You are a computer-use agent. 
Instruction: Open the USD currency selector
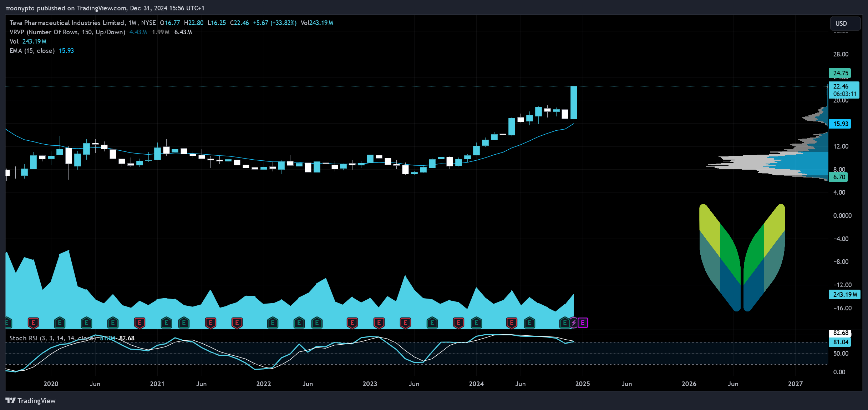coord(845,24)
